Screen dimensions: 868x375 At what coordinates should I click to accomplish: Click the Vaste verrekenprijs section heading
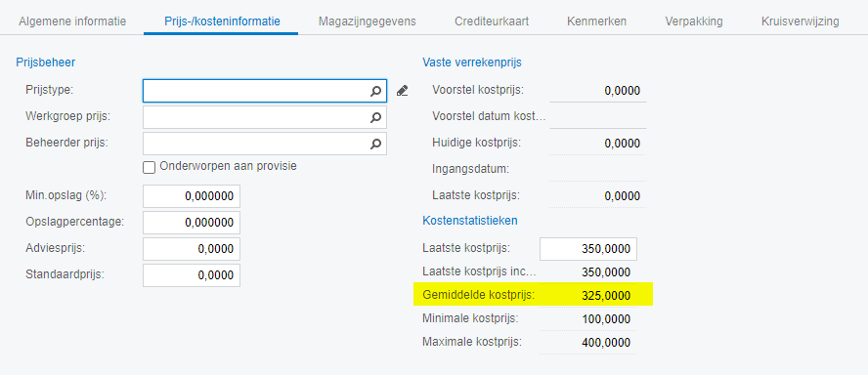pos(472,62)
